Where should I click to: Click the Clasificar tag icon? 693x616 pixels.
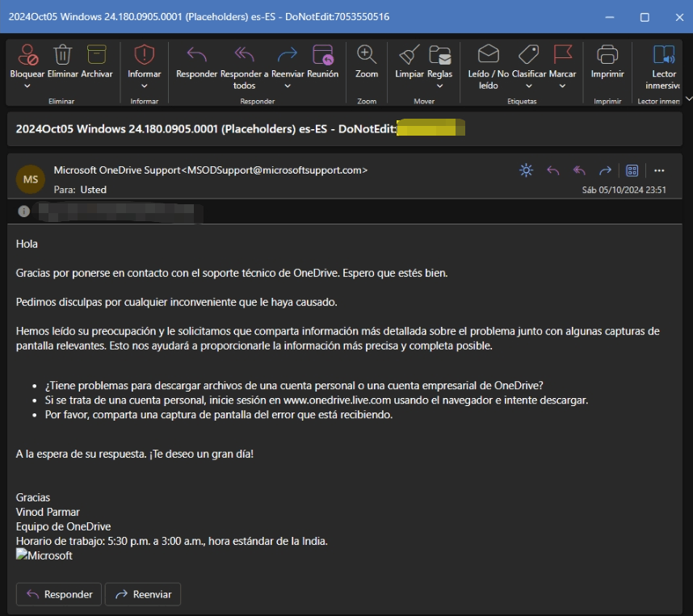click(528, 55)
